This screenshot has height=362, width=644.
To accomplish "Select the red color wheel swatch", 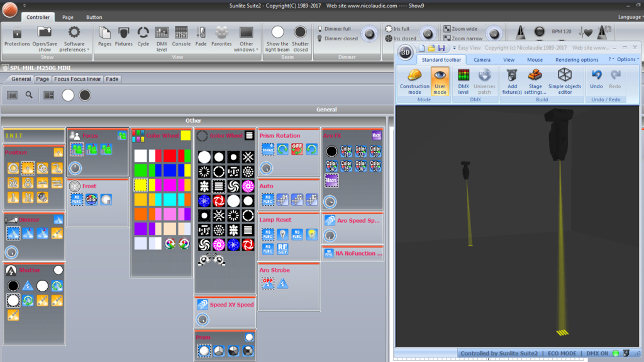I will point(170,156).
